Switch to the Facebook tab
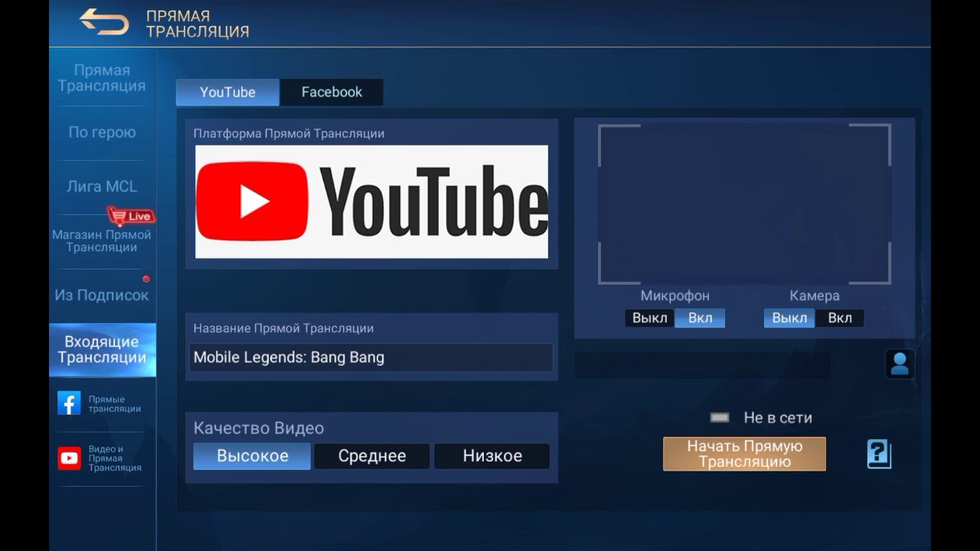The width and height of the screenshot is (980, 551). 332,92
